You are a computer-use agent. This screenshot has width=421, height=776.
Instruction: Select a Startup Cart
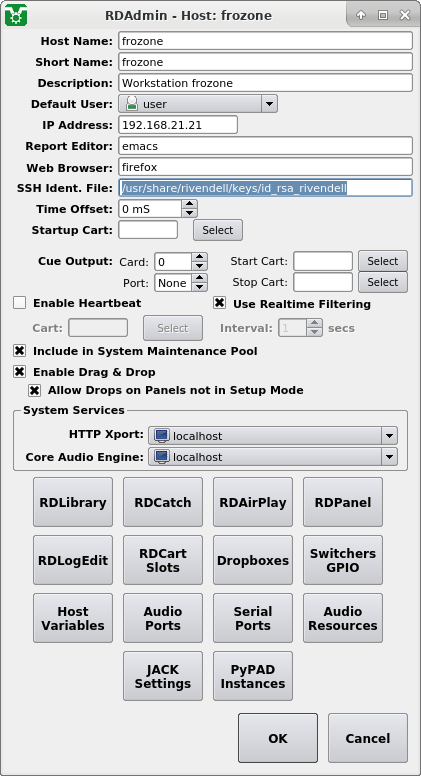[x=218, y=230]
